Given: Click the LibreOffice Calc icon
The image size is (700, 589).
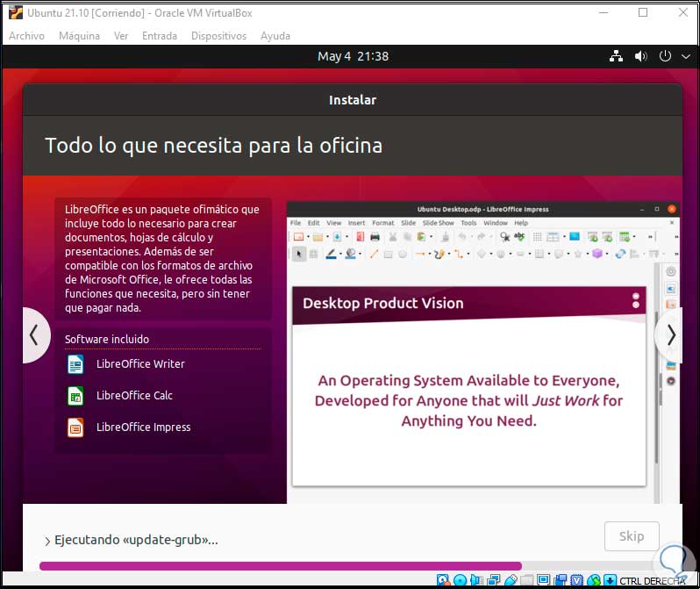Looking at the screenshot, I should 75,396.
